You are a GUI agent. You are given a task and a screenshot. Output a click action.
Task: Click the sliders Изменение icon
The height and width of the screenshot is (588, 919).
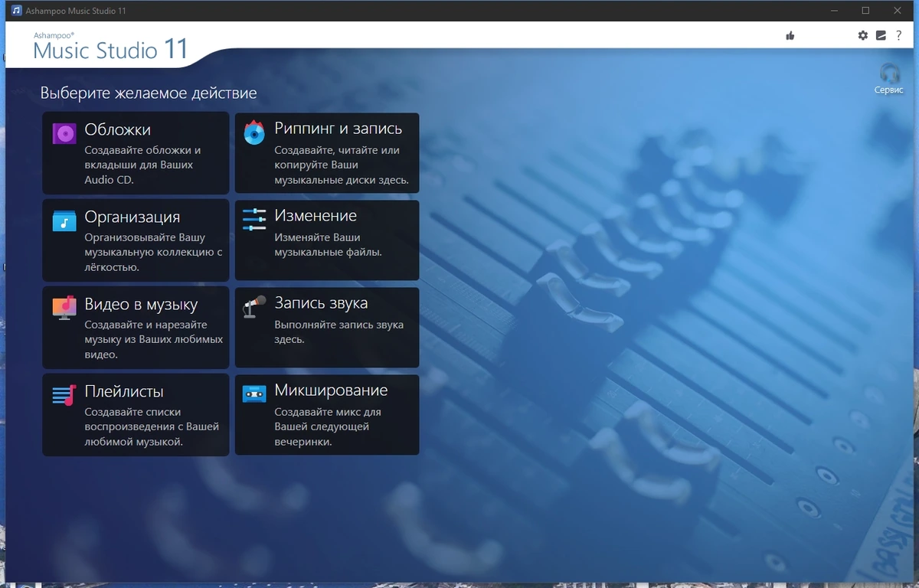pos(254,219)
